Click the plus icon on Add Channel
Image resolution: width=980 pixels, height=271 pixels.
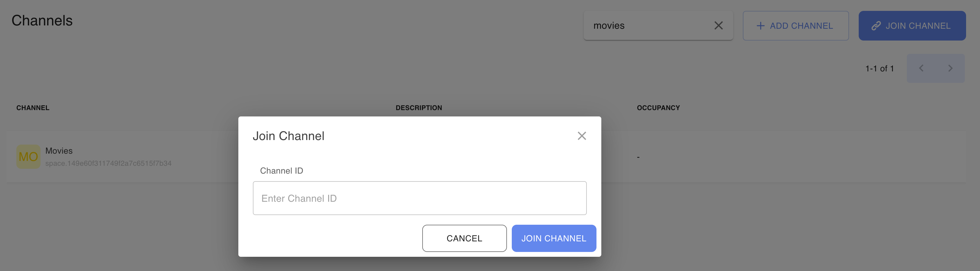click(760, 26)
